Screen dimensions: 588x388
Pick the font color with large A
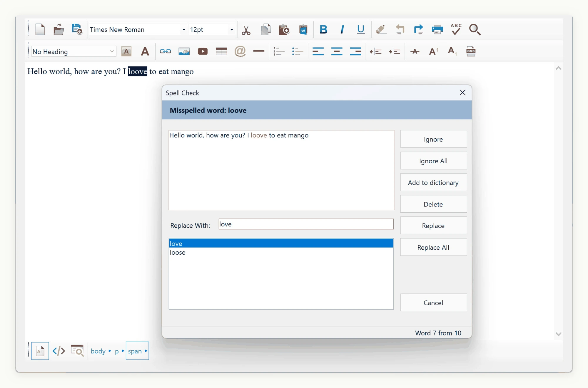145,51
